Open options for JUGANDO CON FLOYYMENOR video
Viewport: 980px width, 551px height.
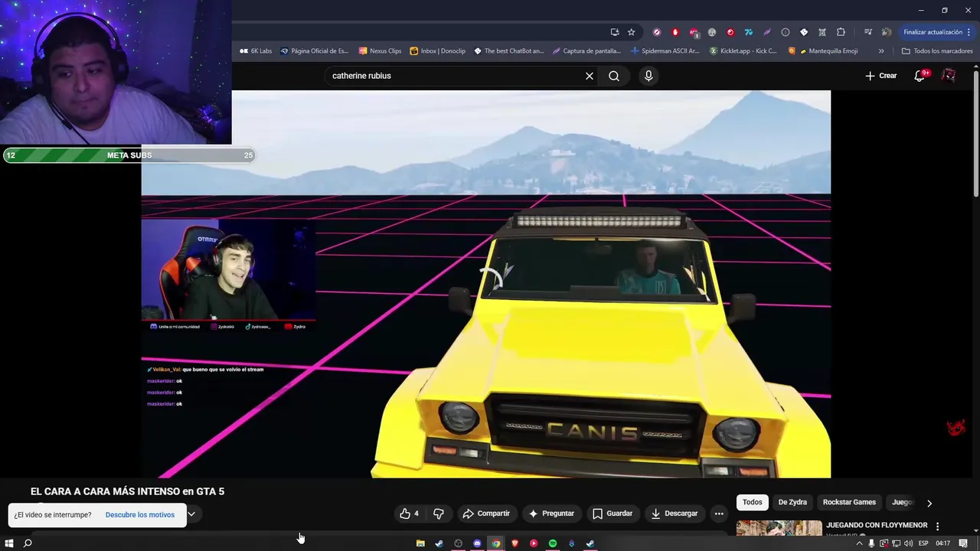938,527
